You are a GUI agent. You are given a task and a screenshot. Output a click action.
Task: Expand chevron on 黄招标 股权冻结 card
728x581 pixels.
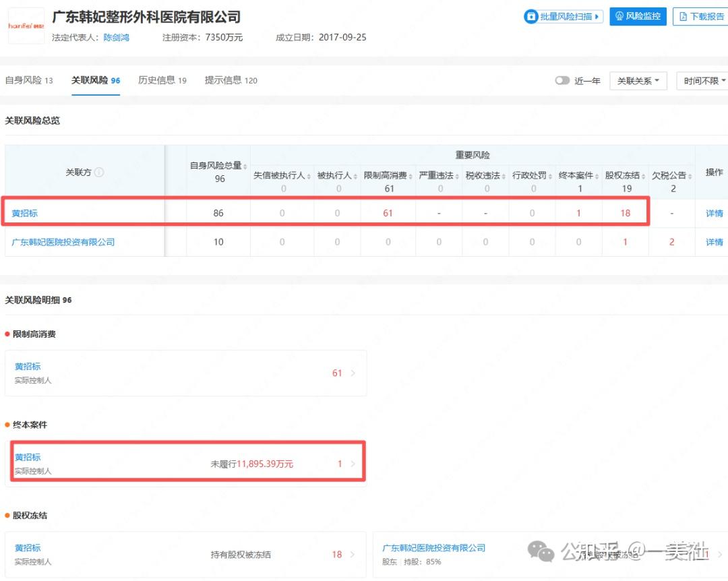click(x=353, y=555)
